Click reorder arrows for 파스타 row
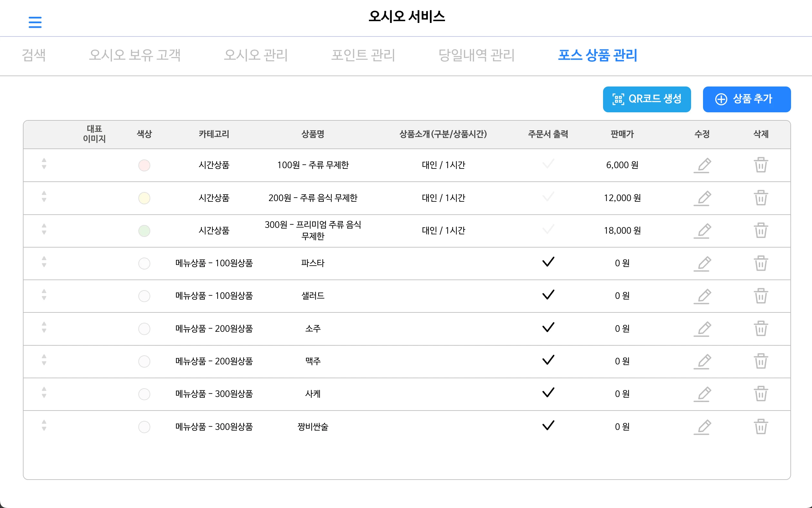The height and width of the screenshot is (508, 812). (x=44, y=262)
